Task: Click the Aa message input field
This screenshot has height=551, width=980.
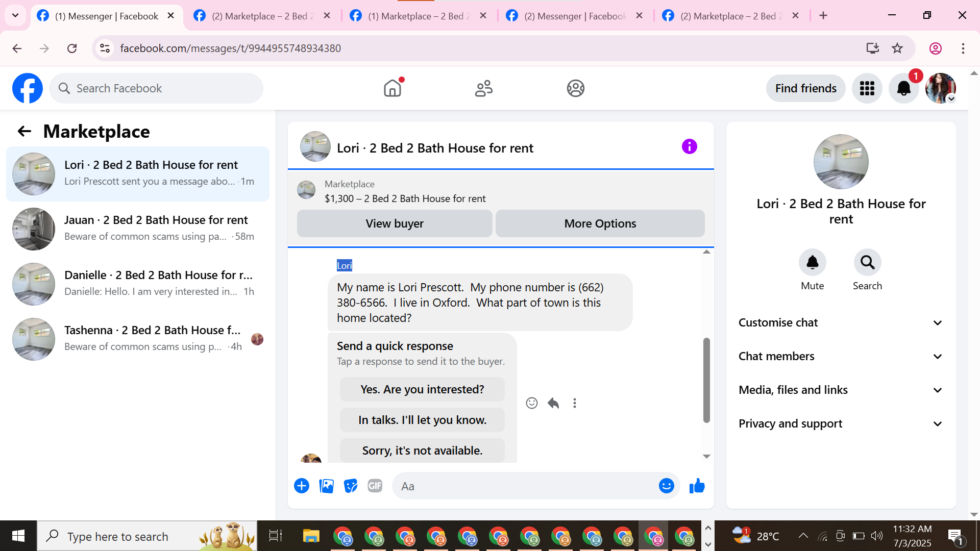Action: pos(526,486)
